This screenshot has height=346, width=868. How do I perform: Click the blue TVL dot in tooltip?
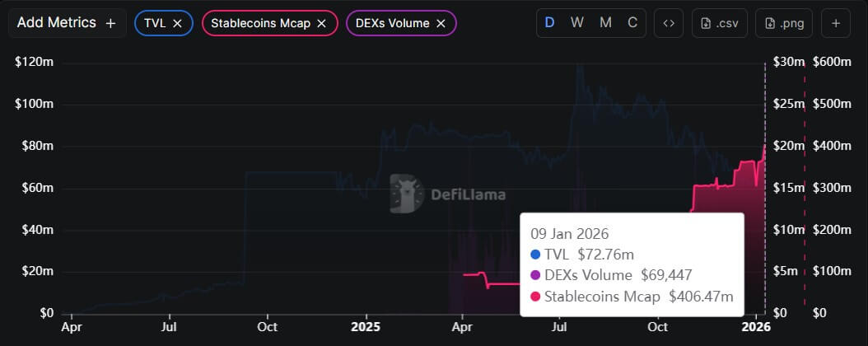tap(536, 254)
